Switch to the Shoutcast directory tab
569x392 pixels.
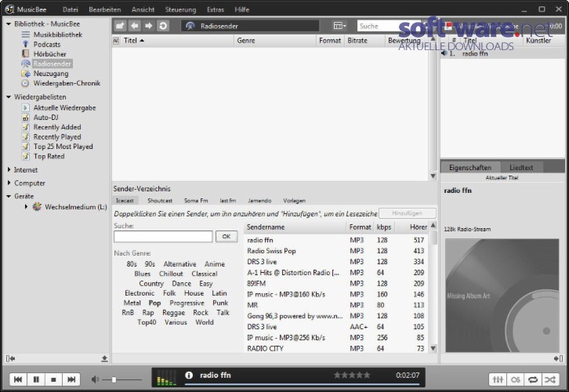(x=160, y=201)
